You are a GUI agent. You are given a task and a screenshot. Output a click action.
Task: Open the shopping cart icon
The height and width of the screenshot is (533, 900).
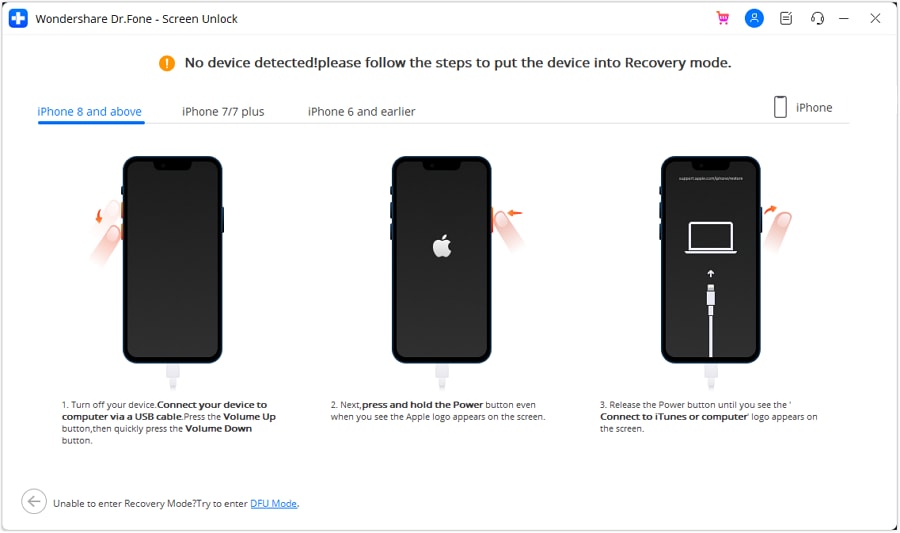723,18
